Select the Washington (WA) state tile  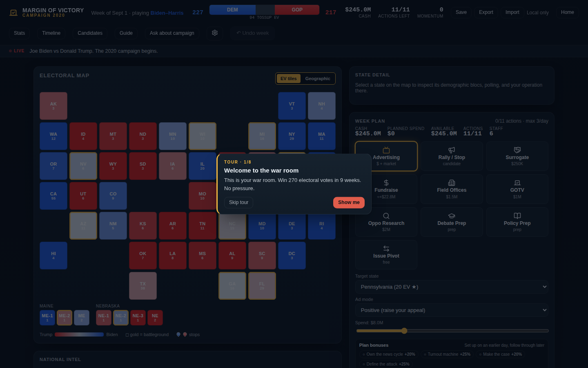tap(53, 136)
